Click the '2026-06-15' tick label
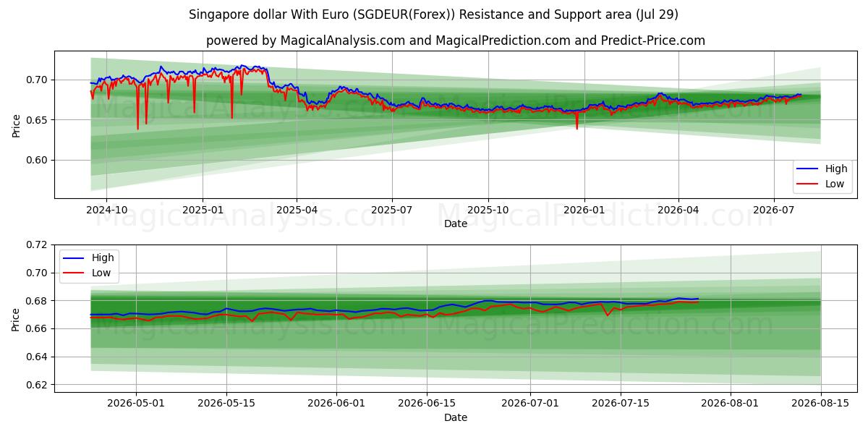This screenshot has height=434, width=868. 427,404
